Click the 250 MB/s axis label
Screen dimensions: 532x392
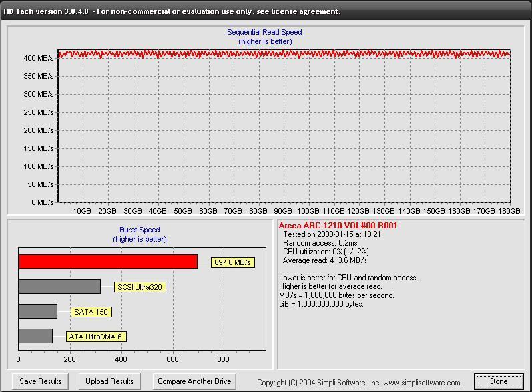[x=38, y=112]
